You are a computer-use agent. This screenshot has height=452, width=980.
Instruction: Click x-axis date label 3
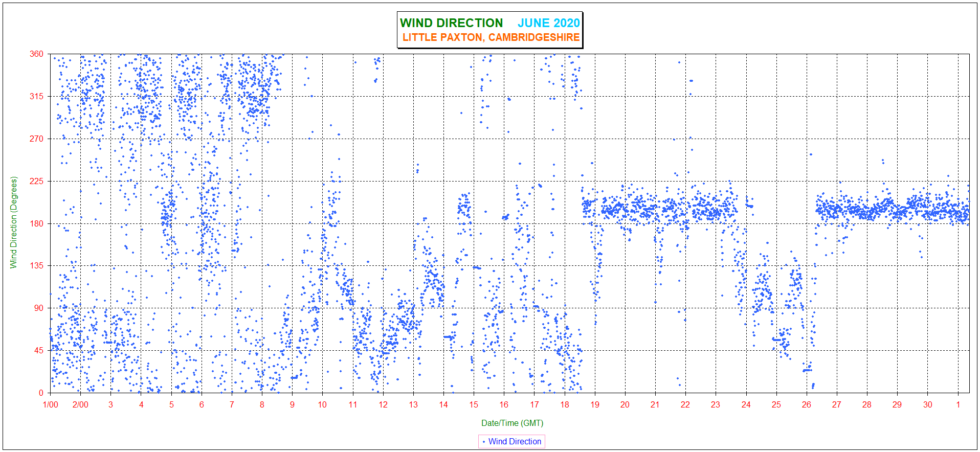pyautogui.click(x=110, y=404)
